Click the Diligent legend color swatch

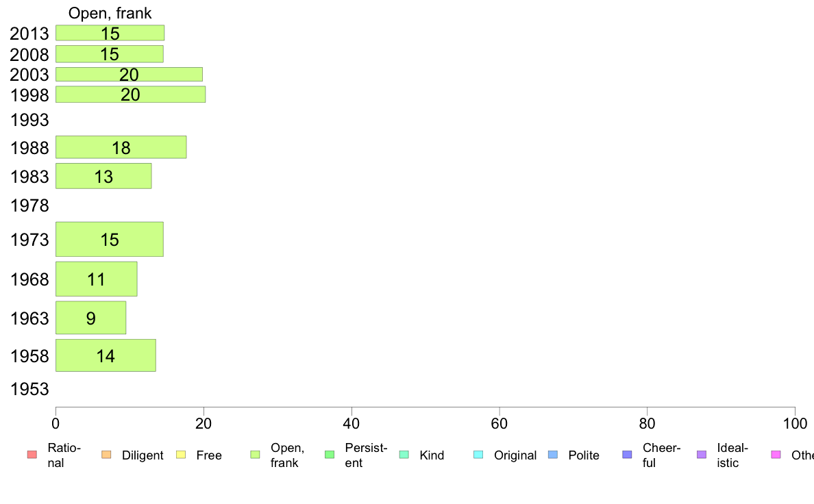click(x=106, y=455)
